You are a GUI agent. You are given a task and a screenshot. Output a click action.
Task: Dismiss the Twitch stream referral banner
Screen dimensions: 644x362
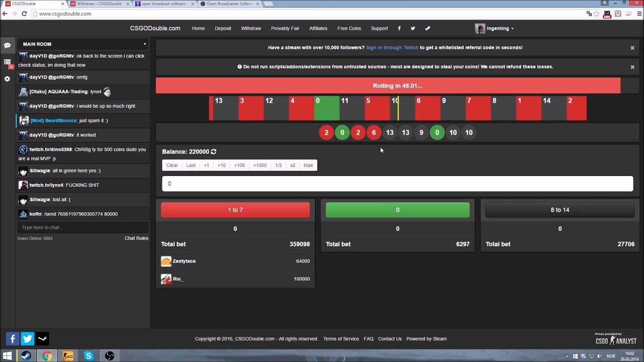coord(632,48)
